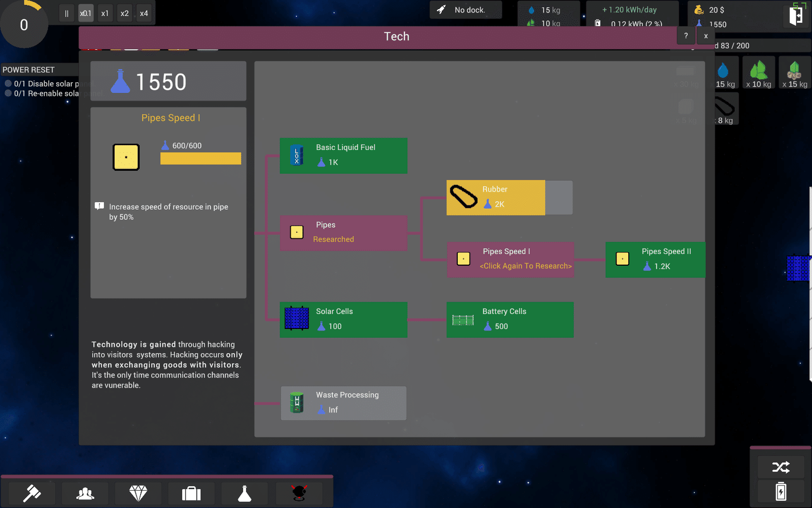
Task: Click the exit door icon
Action: coord(796,16)
